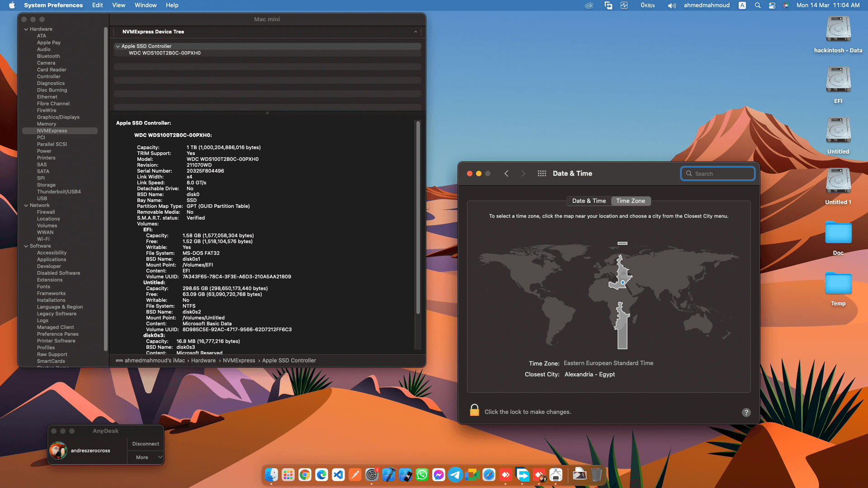Select the WDC WDS100T2B0C-00PXH0 device row
Screen dimensions: 868x488
click(268, 53)
